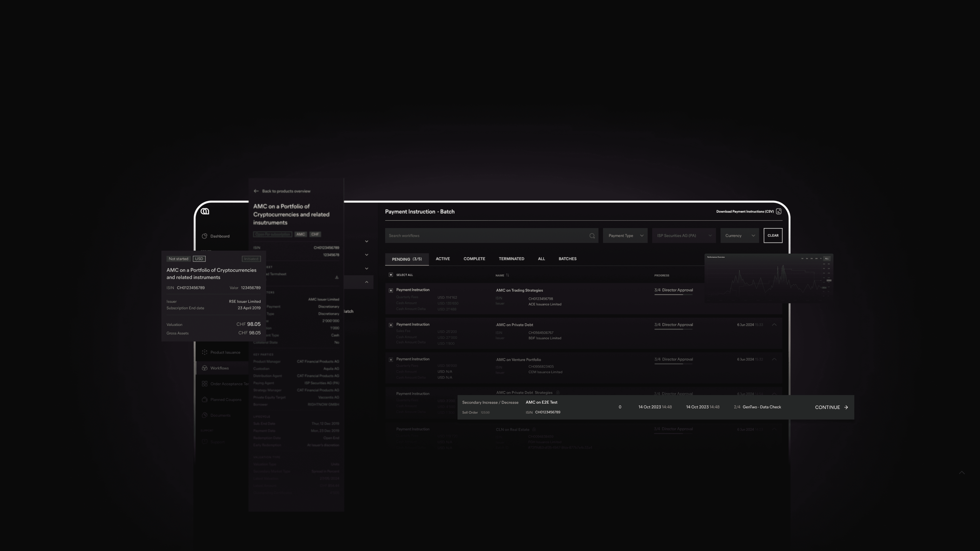Switch to the BATCHES tab
This screenshot has width=980, height=551.
click(x=567, y=259)
